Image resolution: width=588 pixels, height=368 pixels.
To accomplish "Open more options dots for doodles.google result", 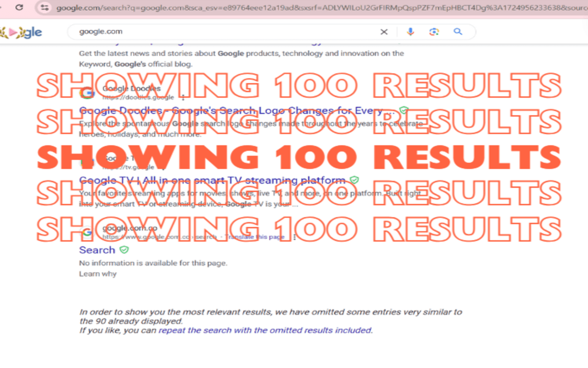I will tap(183, 98).
